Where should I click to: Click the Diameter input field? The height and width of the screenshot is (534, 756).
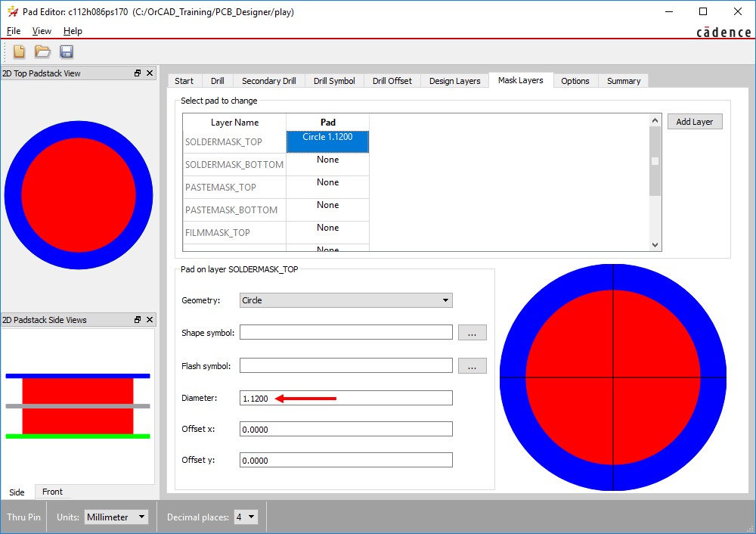click(x=345, y=398)
